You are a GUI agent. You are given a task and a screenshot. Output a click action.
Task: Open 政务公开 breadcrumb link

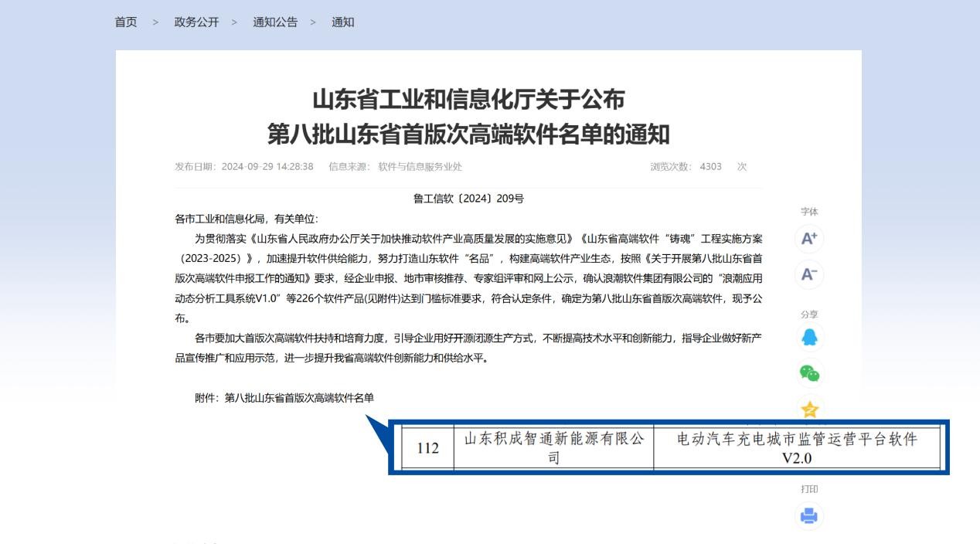click(196, 22)
